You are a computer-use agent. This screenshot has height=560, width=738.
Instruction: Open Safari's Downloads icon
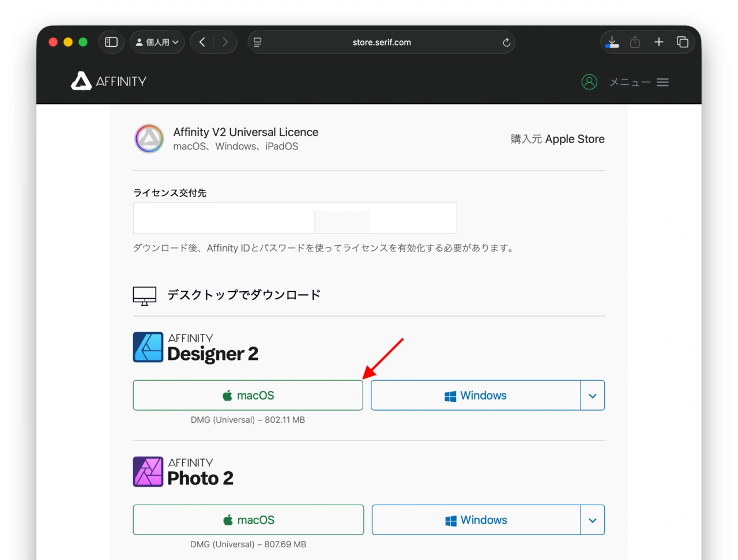[x=611, y=42]
